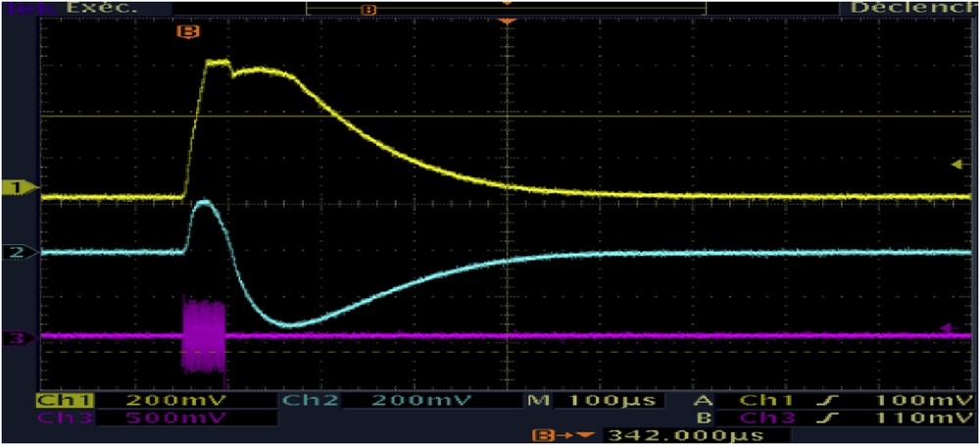Click the orange trigger position arrow at top center
Screen dimensions: 980x445
pos(507,22)
